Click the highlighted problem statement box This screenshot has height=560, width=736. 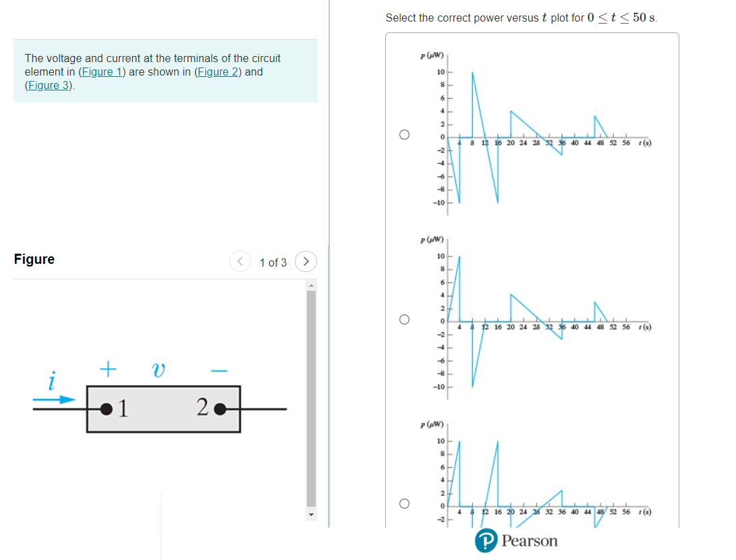(x=165, y=72)
